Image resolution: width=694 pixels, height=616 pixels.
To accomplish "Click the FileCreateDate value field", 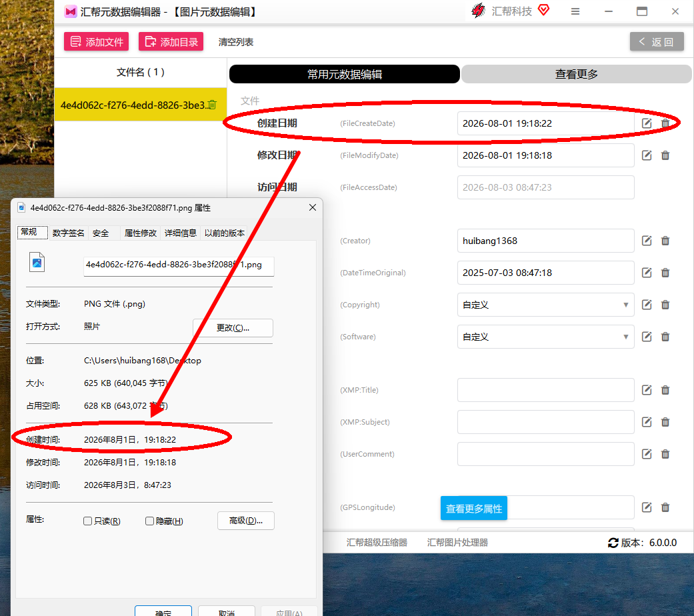I will point(545,123).
